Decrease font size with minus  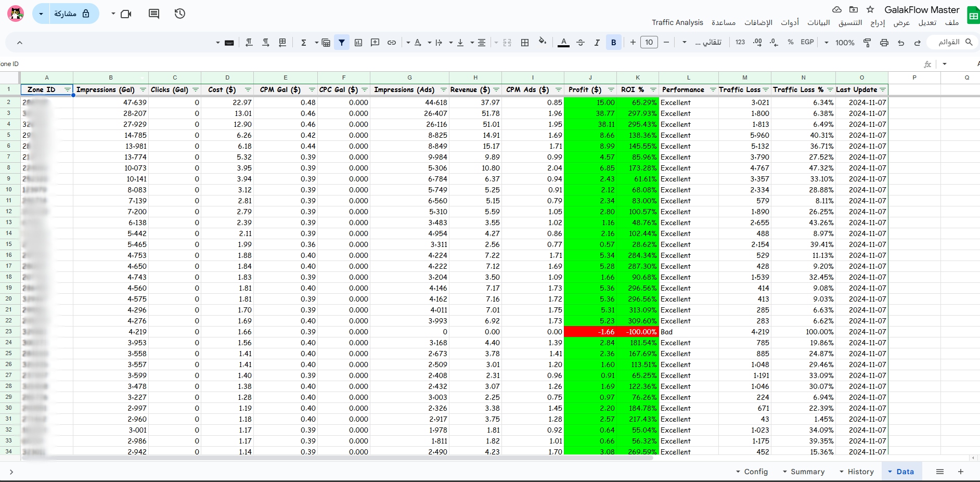point(666,43)
